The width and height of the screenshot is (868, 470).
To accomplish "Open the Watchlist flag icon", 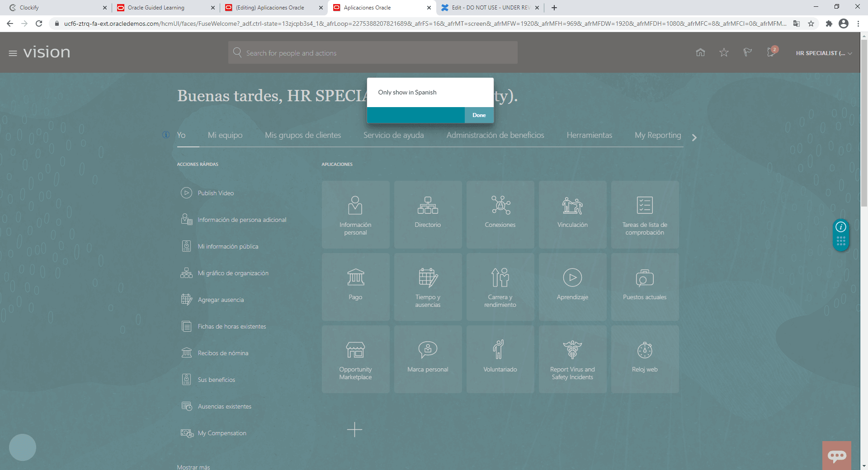I will [x=747, y=52].
